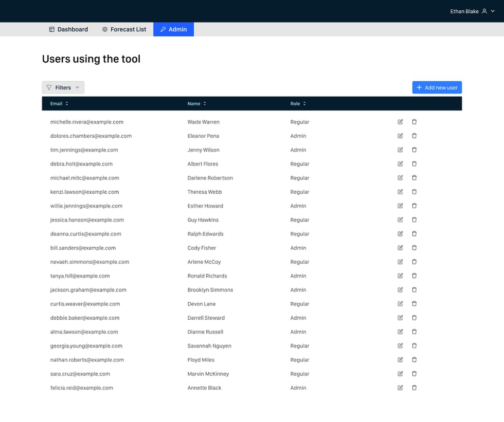Click the name Savannah Nguyen
504x422 pixels.
(x=209, y=346)
